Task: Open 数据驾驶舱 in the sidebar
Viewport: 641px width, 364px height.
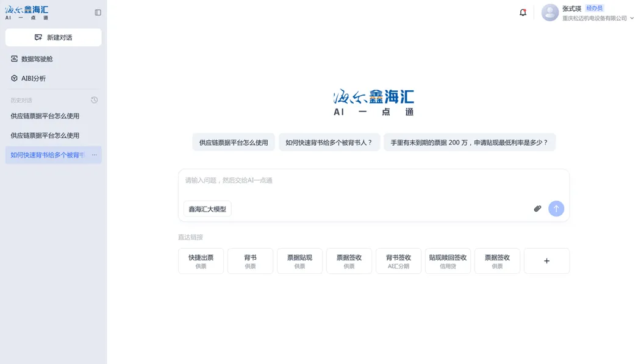Action: click(x=37, y=59)
